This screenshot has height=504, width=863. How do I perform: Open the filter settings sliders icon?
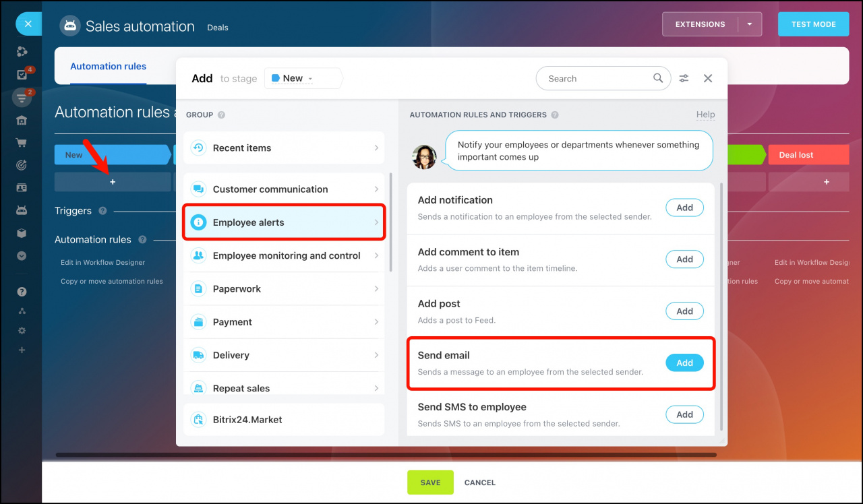(x=684, y=78)
